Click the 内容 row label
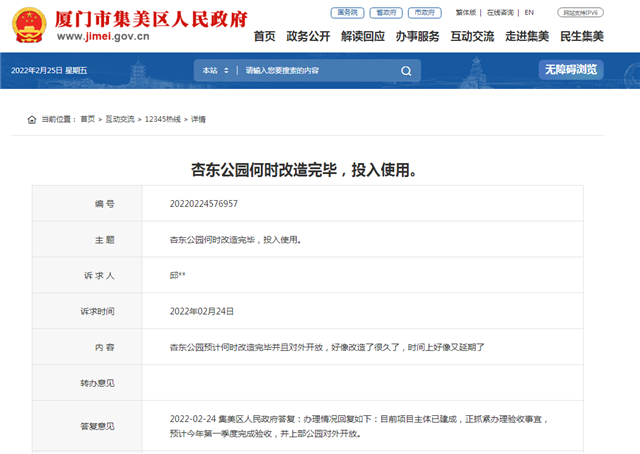The height and width of the screenshot is (454, 640). [105, 347]
